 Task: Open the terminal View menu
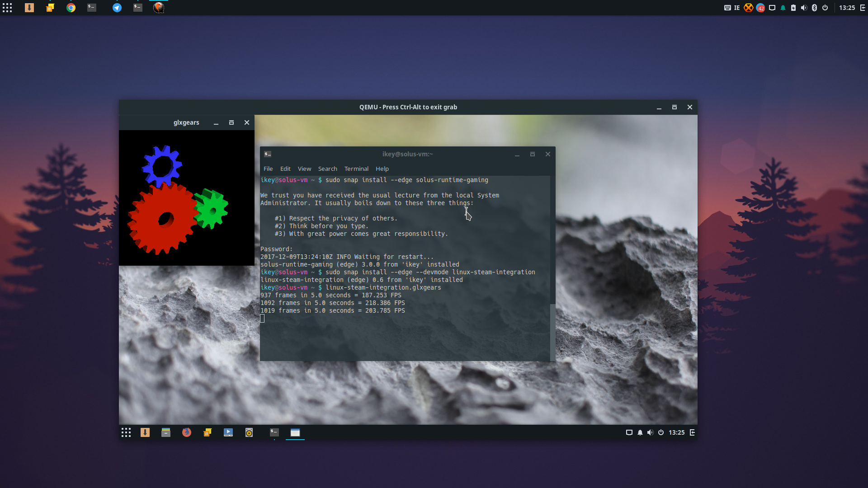pyautogui.click(x=304, y=169)
